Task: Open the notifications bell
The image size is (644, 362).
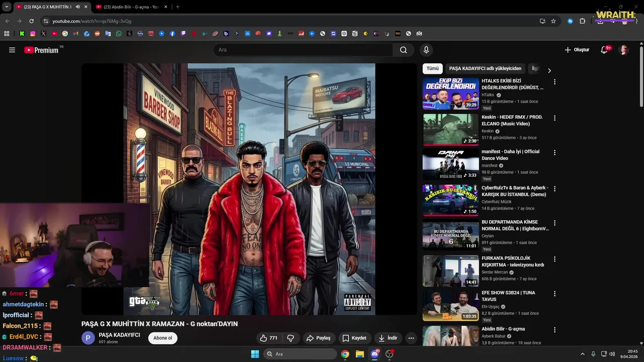Action: [x=605, y=50]
